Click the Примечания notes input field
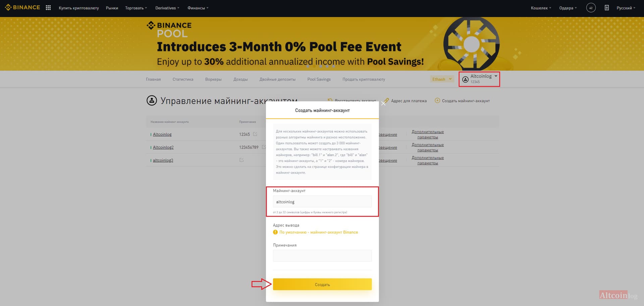This screenshot has width=644, height=306. coord(322,256)
